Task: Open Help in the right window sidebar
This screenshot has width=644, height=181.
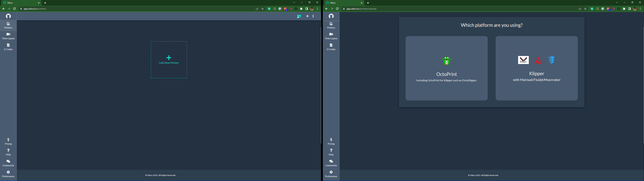Action: click(x=331, y=152)
